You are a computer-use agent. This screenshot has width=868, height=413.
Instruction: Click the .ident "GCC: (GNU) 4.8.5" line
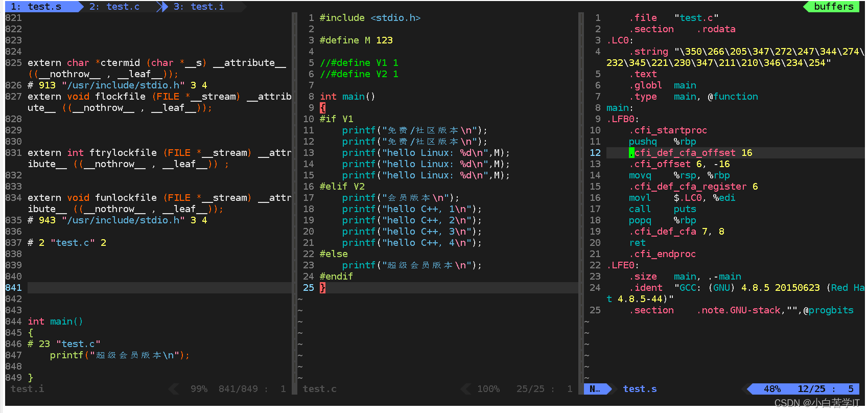[x=735, y=293]
